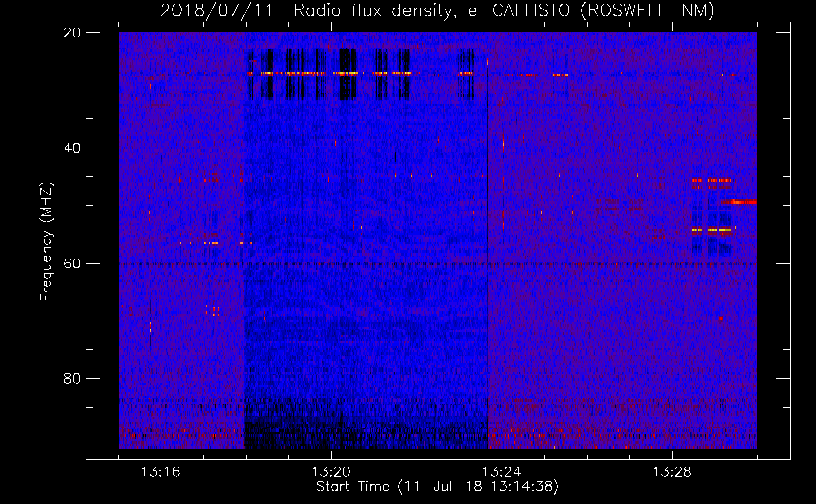Click the frequency tick label 20

coord(72,33)
